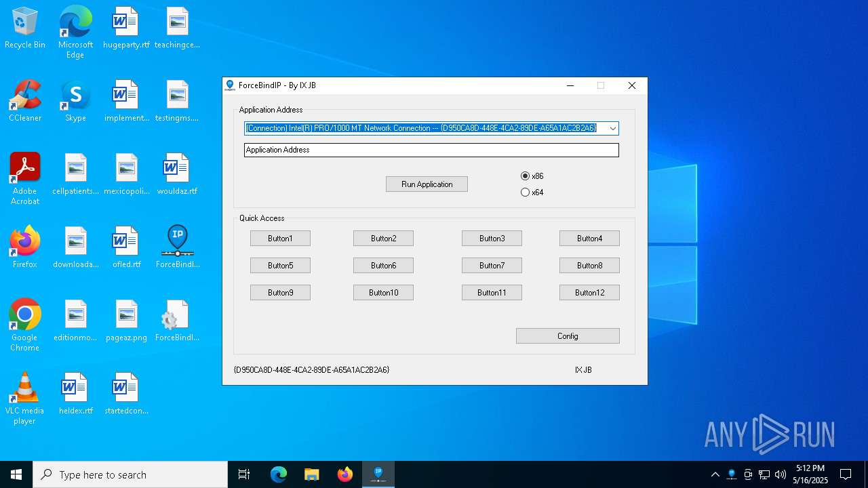Viewport: 868px width, 488px height.
Task: Click Quick Access Button11
Action: coord(492,293)
